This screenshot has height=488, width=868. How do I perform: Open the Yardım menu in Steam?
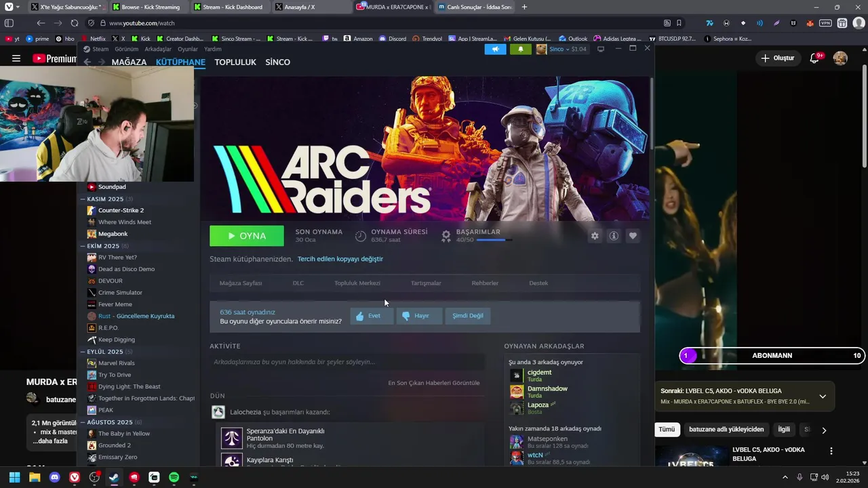(x=213, y=49)
